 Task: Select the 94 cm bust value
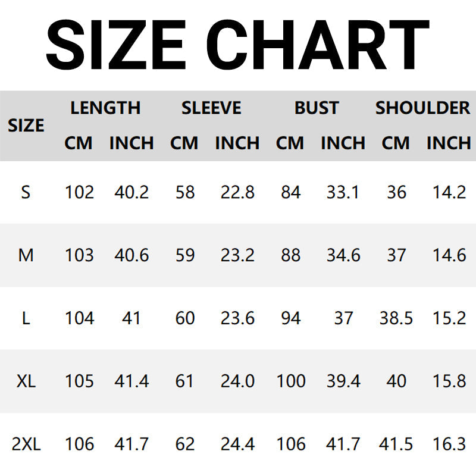tap(290, 318)
